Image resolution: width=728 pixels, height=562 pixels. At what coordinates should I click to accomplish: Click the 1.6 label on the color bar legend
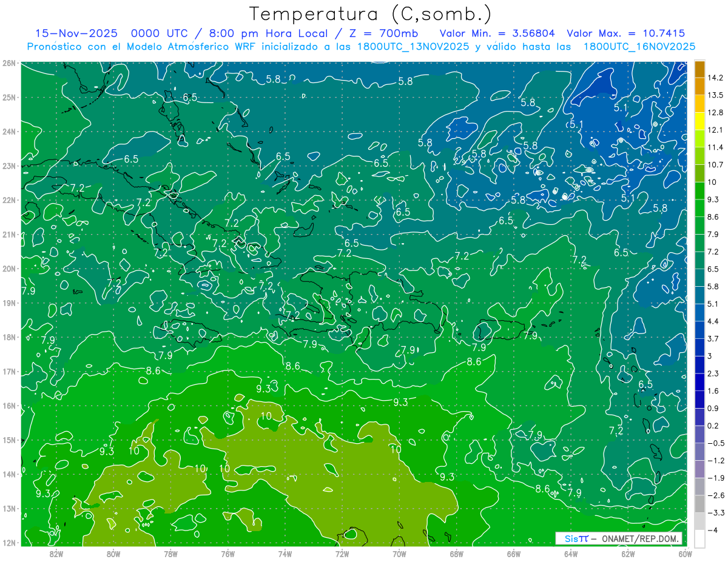713,390
